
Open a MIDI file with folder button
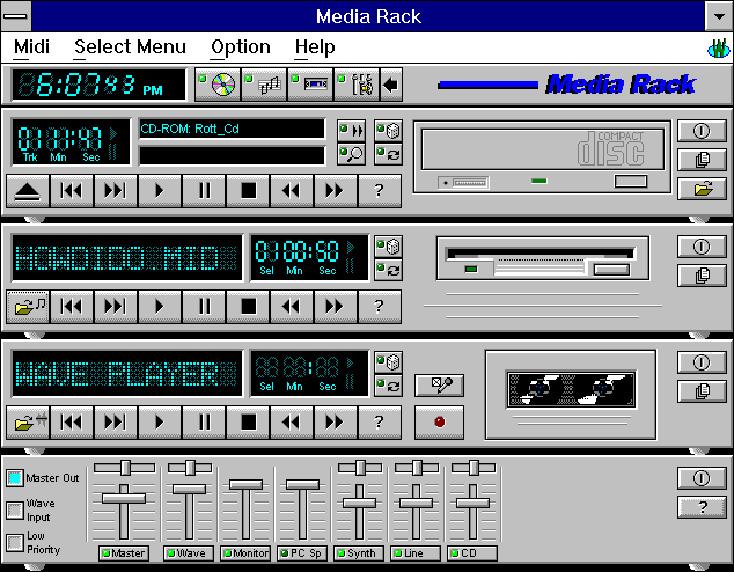click(x=28, y=307)
